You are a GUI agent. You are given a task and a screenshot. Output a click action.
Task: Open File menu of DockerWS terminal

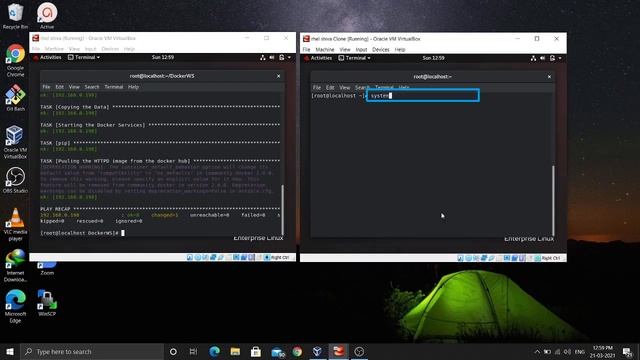click(x=46, y=87)
